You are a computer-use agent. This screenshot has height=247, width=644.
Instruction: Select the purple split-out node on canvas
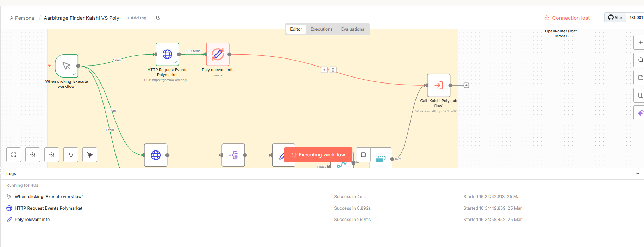click(x=233, y=155)
